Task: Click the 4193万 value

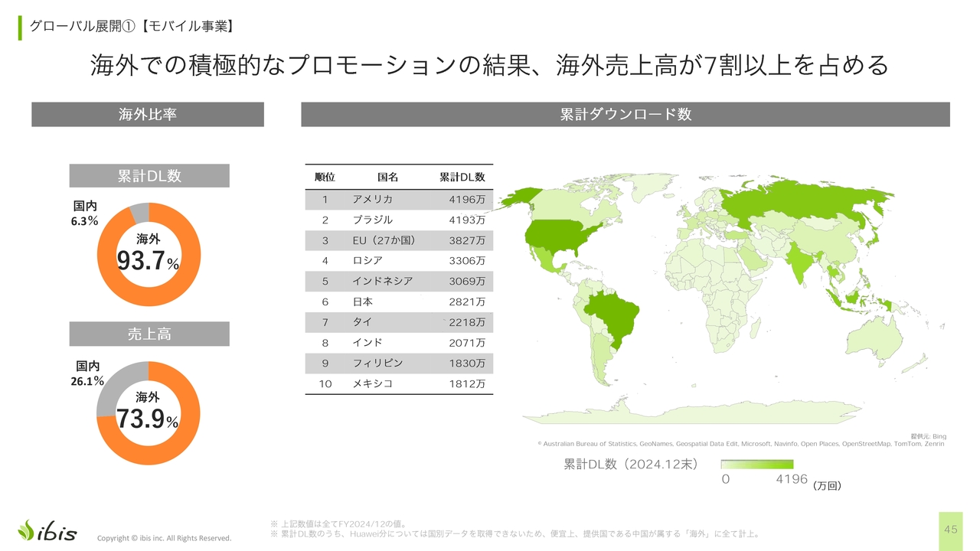Action: coord(467,220)
